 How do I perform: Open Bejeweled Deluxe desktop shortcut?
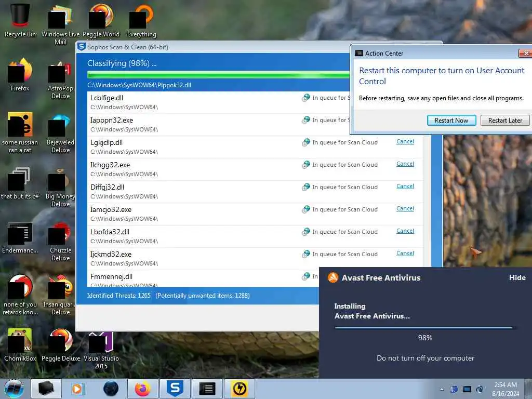[x=60, y=132]
